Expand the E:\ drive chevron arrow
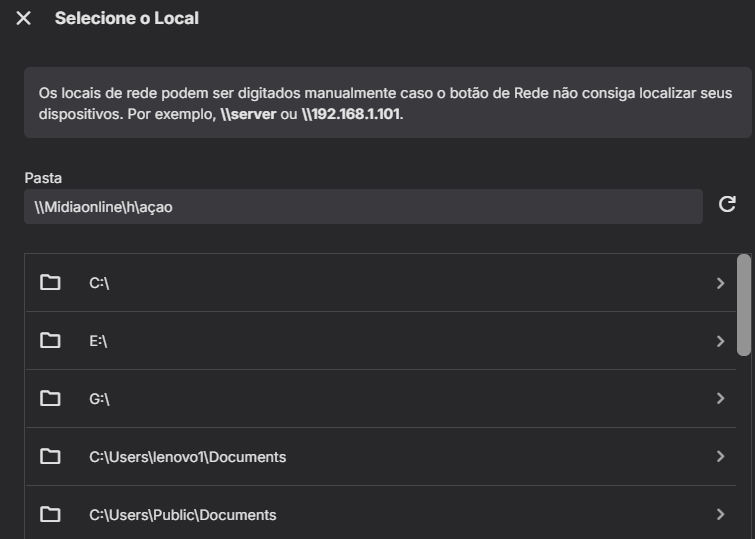The width and height of the screenshot is (755, 539). tap(720, 341)
